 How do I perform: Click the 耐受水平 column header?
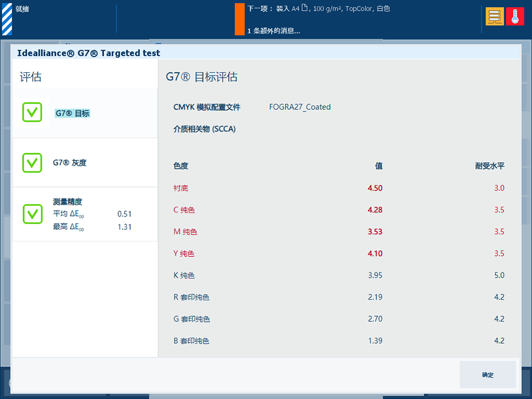coord(490,166)
